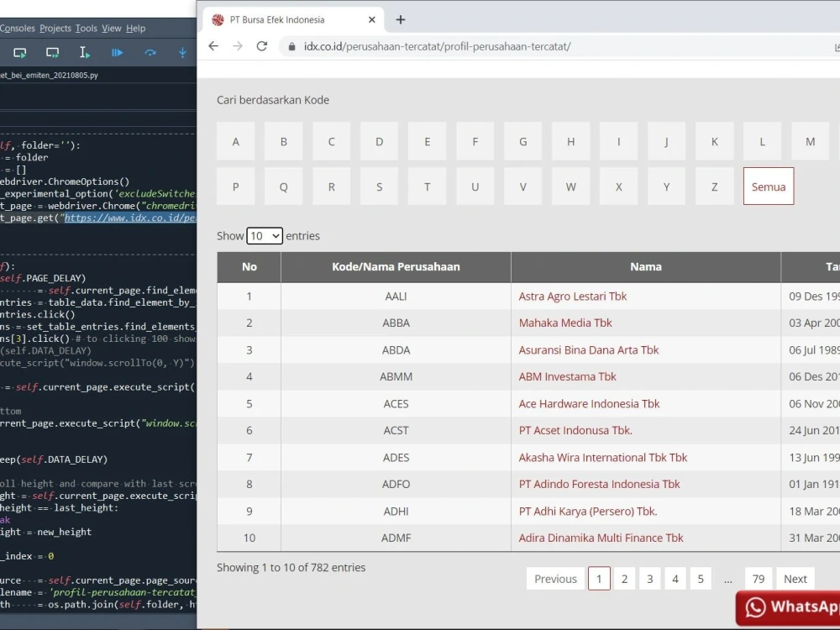
Task: Click the WhatsApp chat button
Action: (x=788, y=608)
